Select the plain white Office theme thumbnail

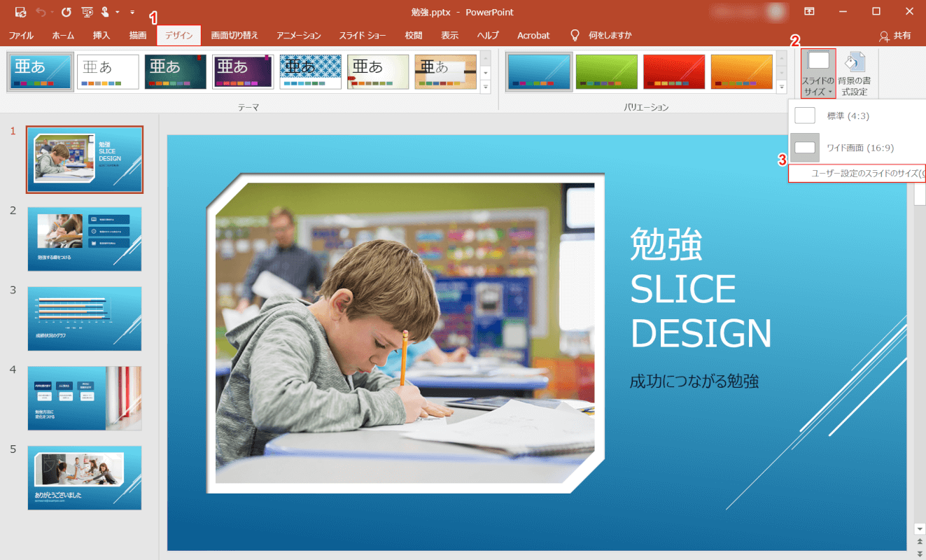pos(108,71)
